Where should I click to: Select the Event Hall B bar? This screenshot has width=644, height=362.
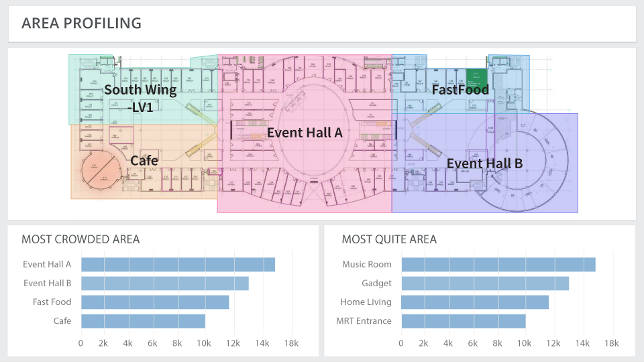164,284
